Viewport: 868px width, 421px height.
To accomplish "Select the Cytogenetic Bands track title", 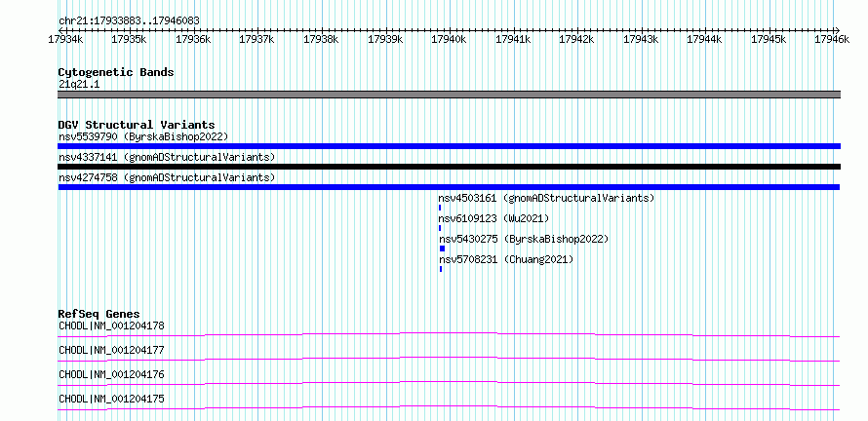I will tap(116, 72).
